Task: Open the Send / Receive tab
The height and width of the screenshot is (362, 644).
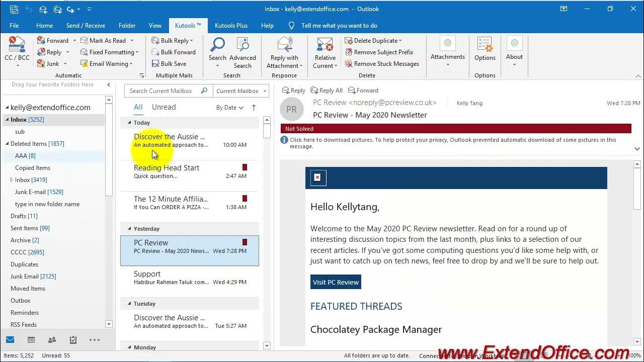Action: [x=86, y=26]
